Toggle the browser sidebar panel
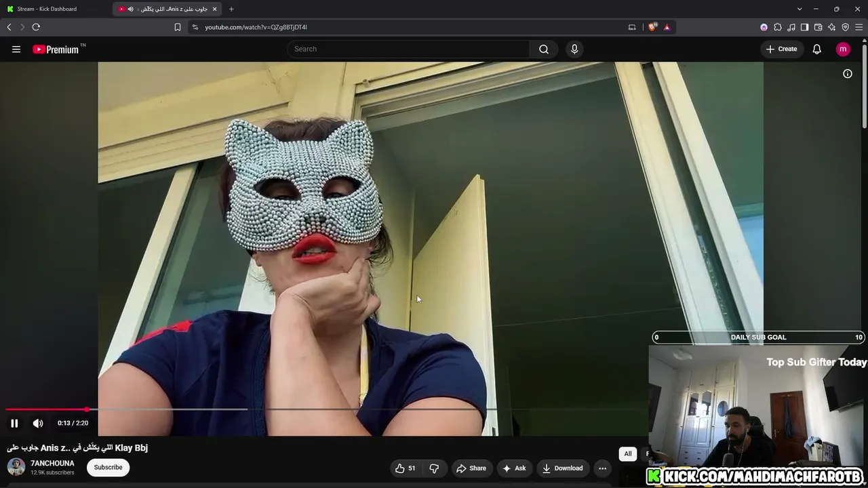Screen dimensions: 868x488 804,27
